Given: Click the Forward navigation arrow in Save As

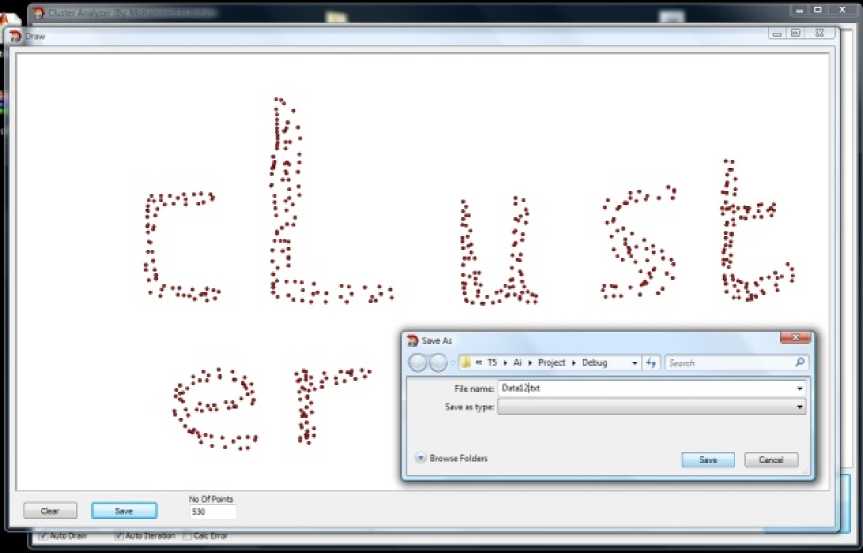Looking at the screenshot, I should tap(438, 363).
